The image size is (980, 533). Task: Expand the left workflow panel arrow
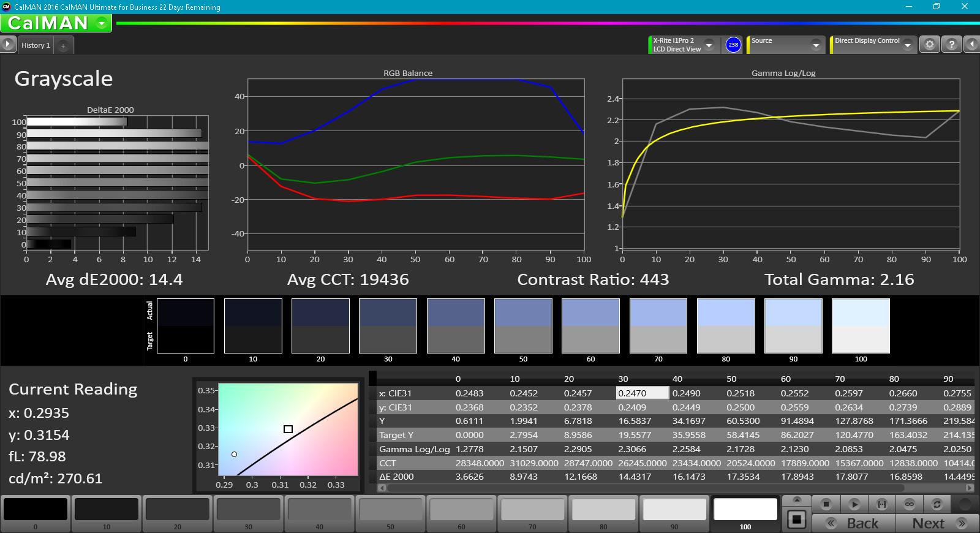[7, 44]
